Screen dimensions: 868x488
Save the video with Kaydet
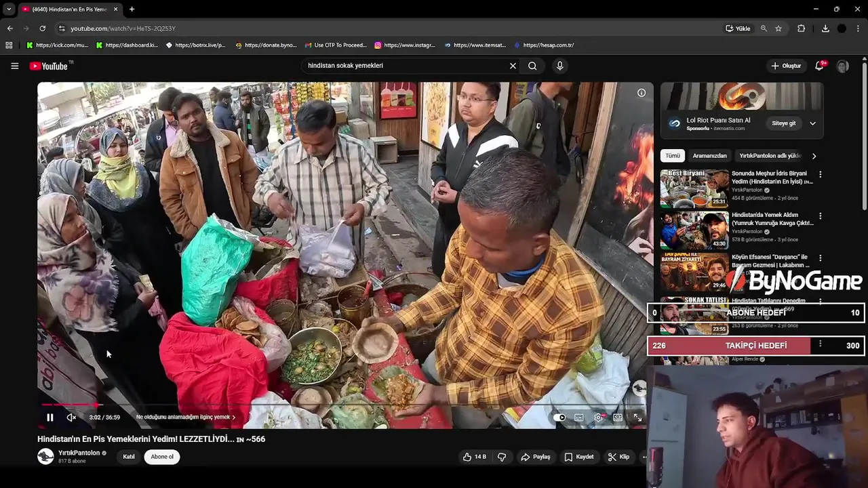click(x=578, y=457)
